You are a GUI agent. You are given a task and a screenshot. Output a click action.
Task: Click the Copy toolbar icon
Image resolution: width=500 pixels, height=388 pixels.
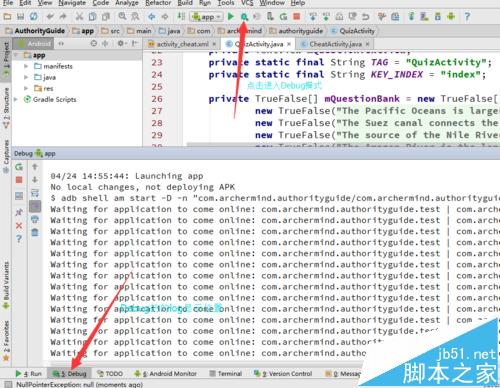click(92, 16)
